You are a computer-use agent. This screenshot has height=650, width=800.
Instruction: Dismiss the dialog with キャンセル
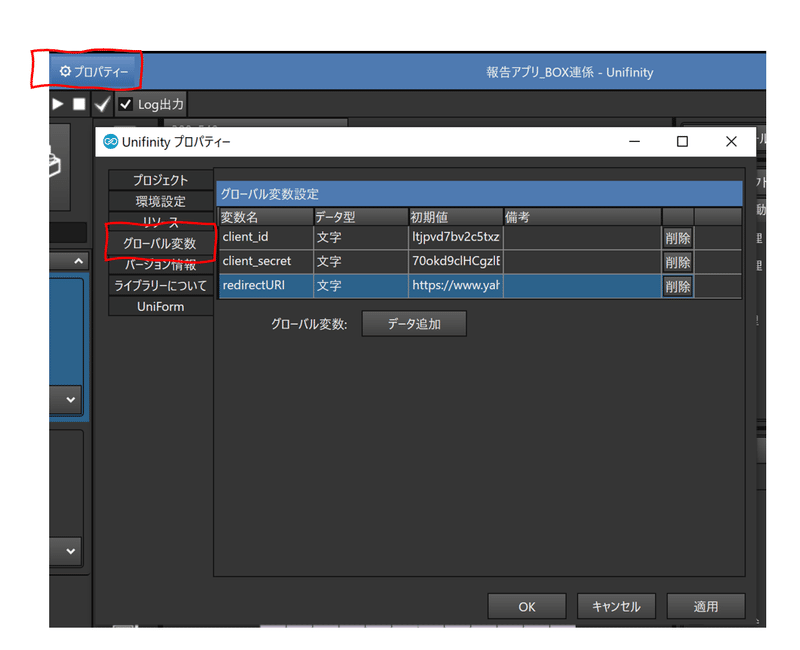point(616,606)
